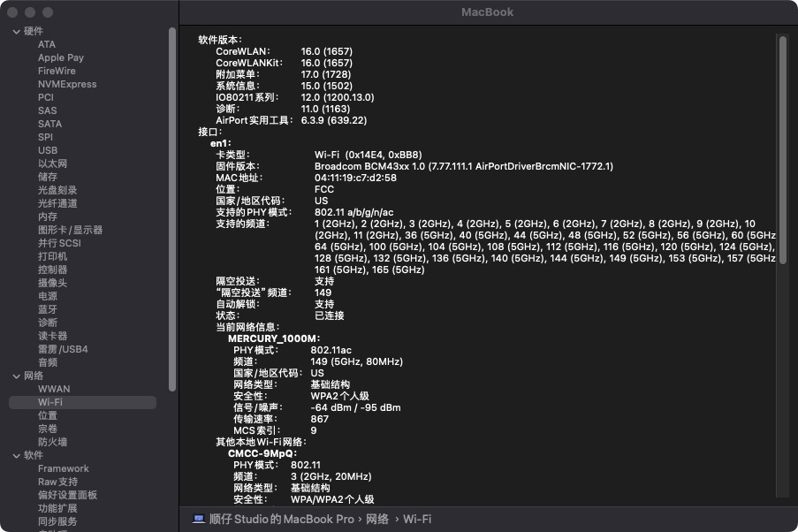Select 防火墙 under the network section
798x532 pixels.
tap(54, 442)
